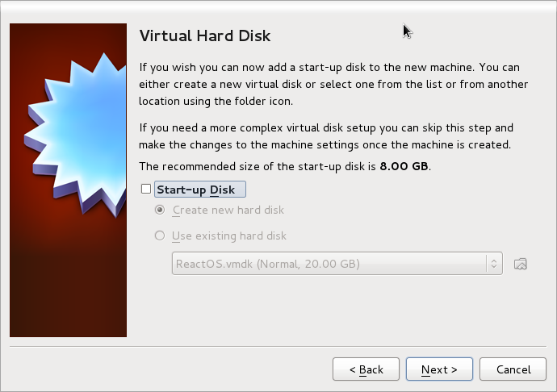The image size is (557, 392).
Task: Choose the Use existing hard disk radio button
Action: [x=160, y=236]
